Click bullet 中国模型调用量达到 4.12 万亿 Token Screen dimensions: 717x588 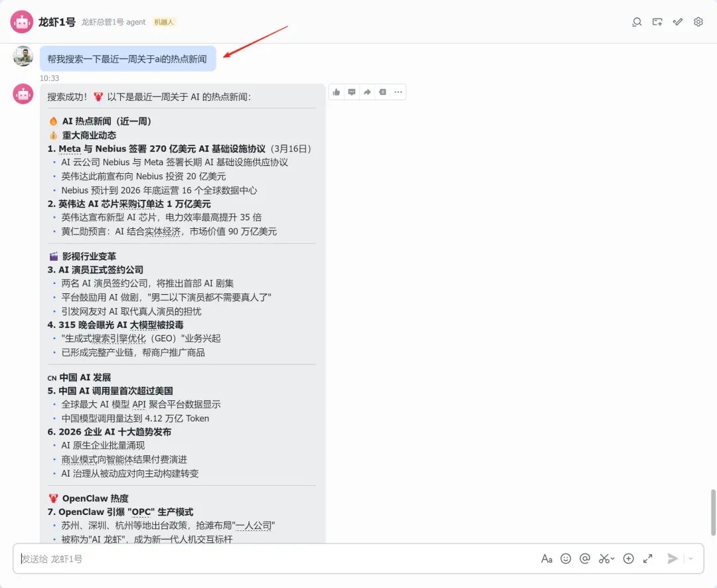135,418
